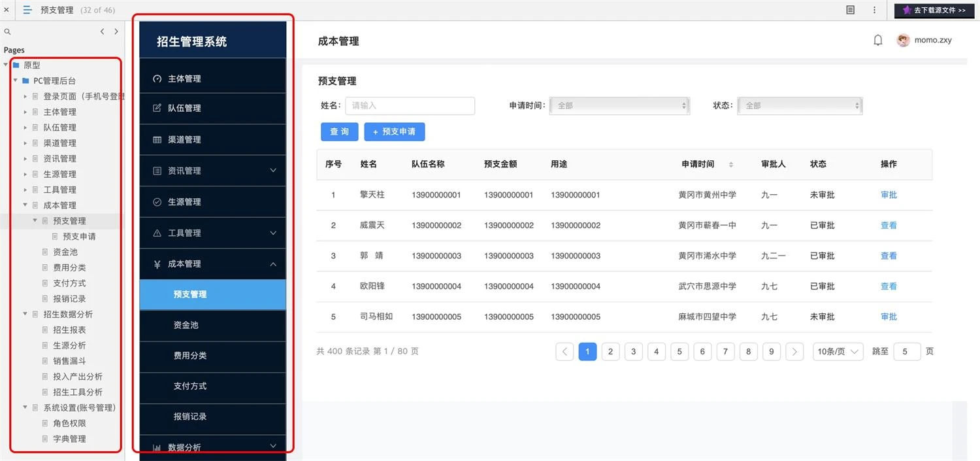
Task: Open 登录页面 item in Pages tree
Action: pos(84,96)
